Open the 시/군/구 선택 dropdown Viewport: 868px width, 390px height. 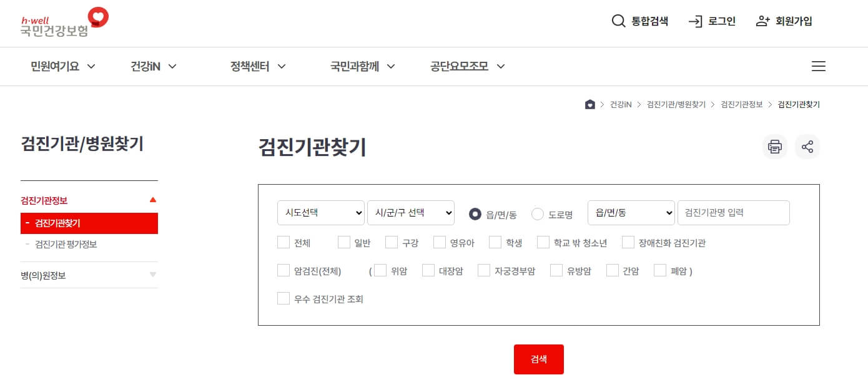(411, 212)
